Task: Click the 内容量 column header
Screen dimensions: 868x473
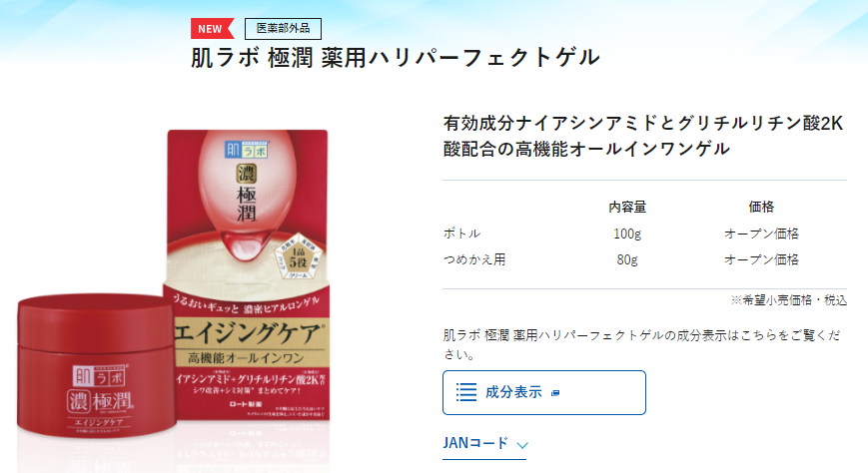Action: (627, 207)
